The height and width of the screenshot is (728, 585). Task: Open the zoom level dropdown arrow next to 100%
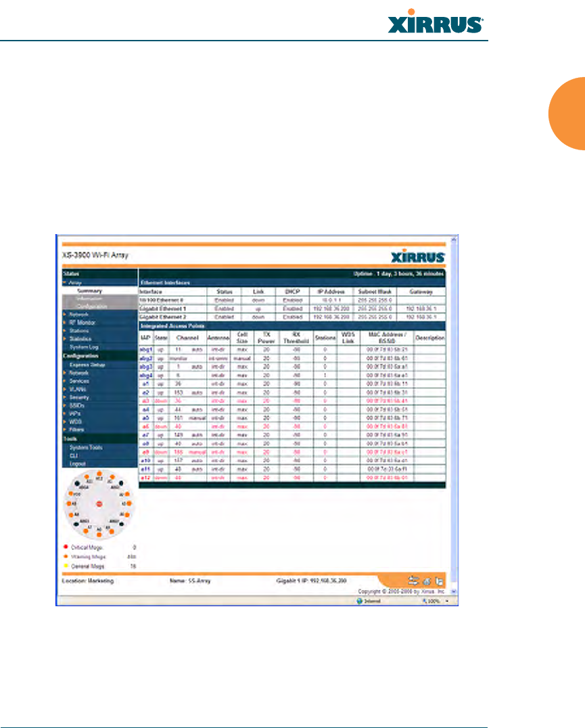tap(447, 601)
